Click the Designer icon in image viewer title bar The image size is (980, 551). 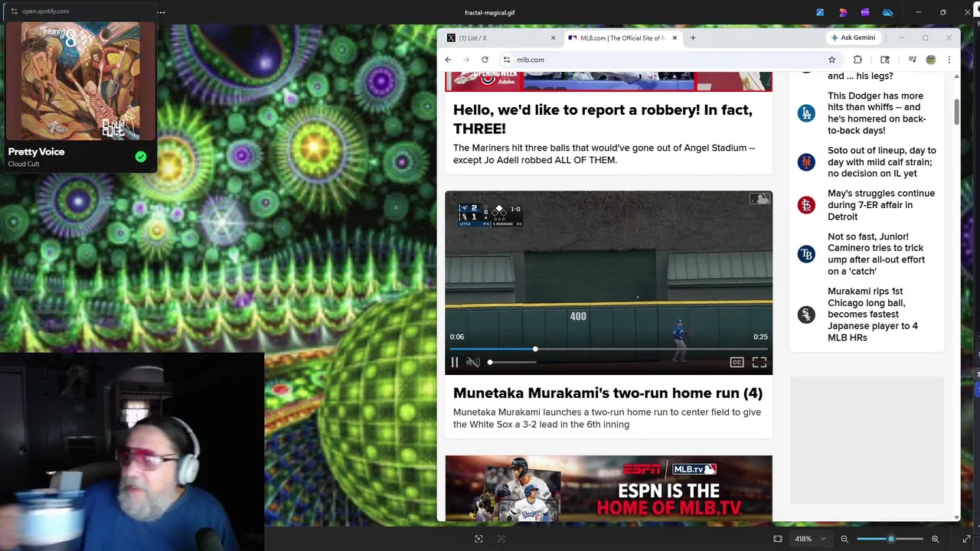click(x=843, y=12)
